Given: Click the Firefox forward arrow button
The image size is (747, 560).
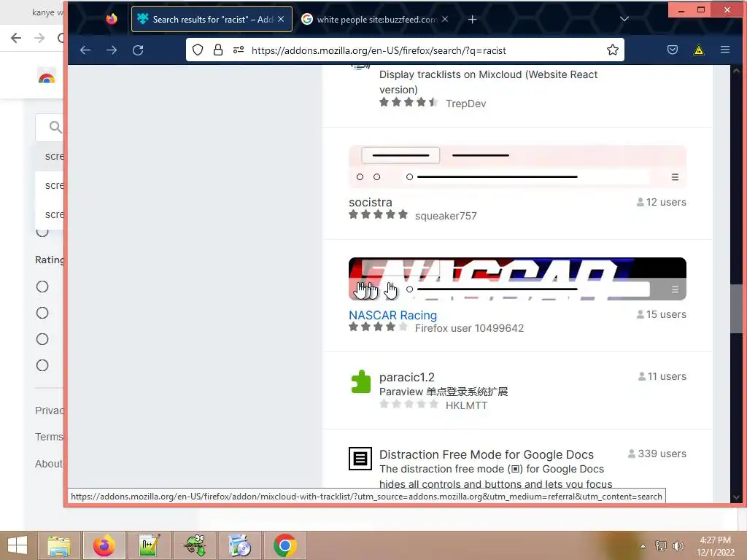Looking at the screenshot, I should click(x=112, y=50).
